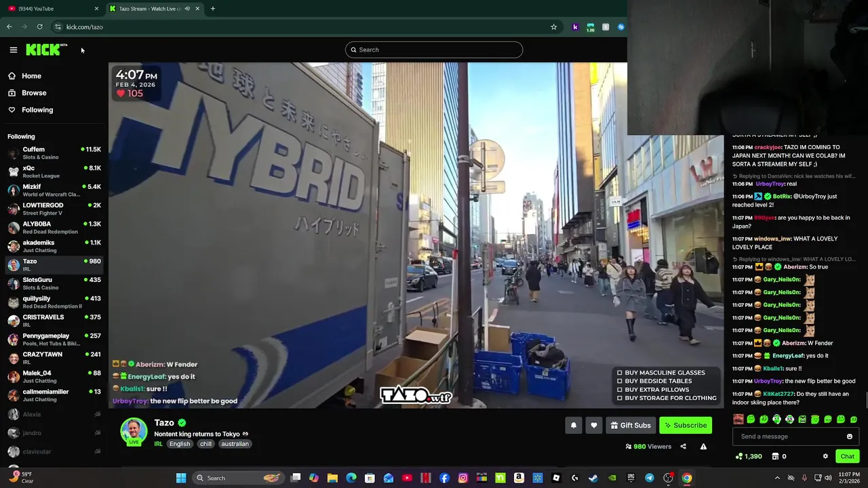This screenshot has width=868, height=488.
Task: Open SlotsGuru channel in Following list
Action: (54, 284)
